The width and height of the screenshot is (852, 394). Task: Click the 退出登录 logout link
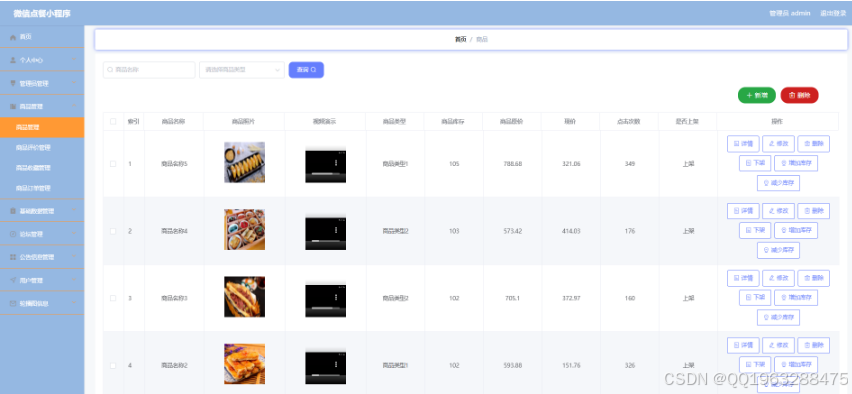(x=833, y=13)
